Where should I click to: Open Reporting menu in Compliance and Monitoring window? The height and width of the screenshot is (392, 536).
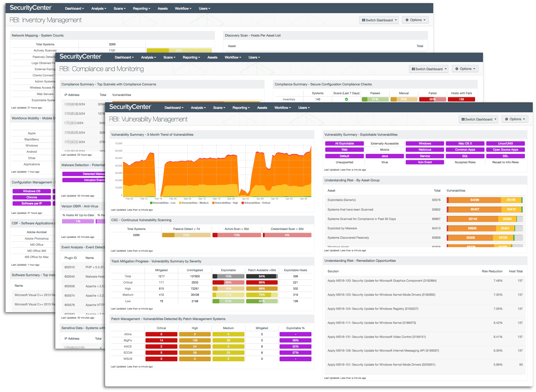tap(191, 57)
